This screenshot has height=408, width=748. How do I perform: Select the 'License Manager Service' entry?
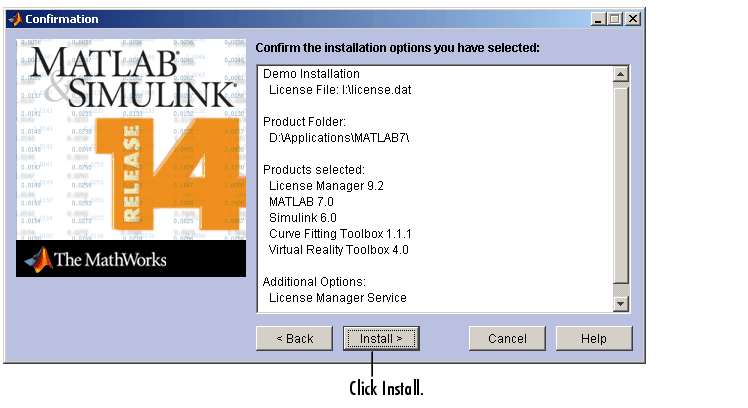point(338,298)
